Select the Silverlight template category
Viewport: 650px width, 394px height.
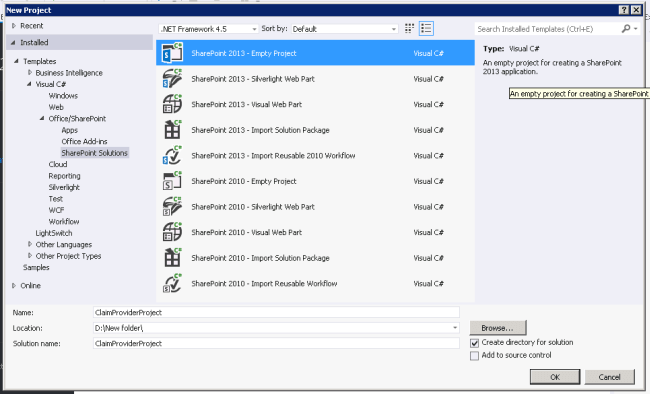coord(64,187)
